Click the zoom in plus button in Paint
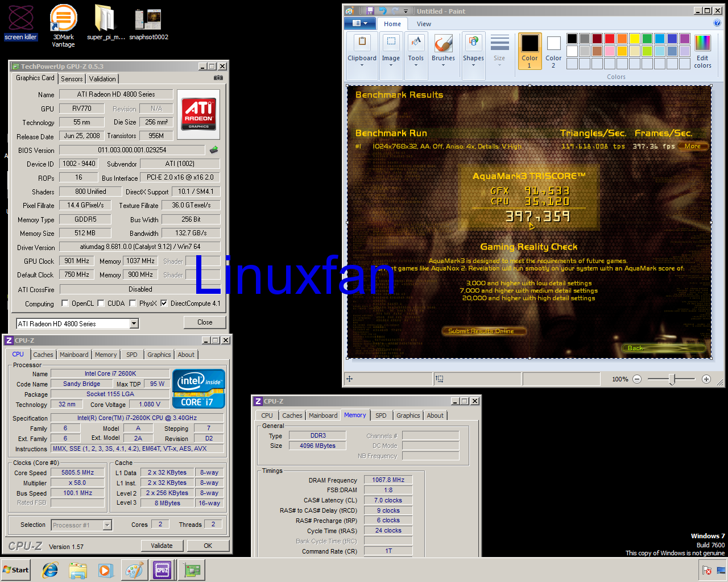The image size is (728, 582). pyautogui.click(x=706, y=379)
